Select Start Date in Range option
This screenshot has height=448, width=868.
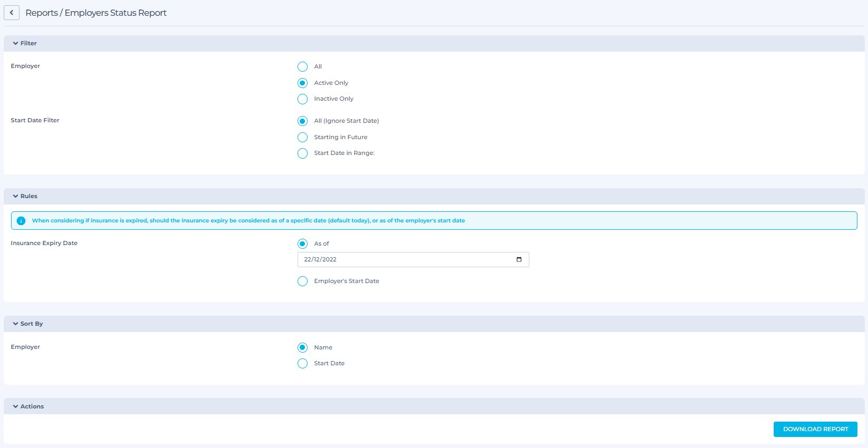[302, 153]
